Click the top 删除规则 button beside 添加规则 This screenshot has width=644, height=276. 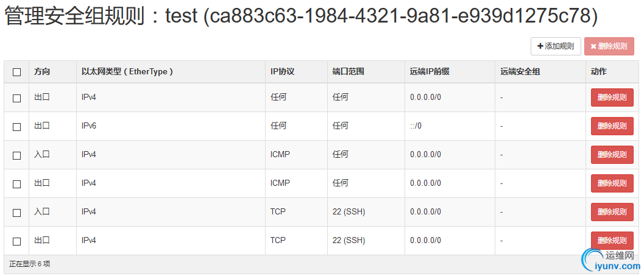point(609,46)
